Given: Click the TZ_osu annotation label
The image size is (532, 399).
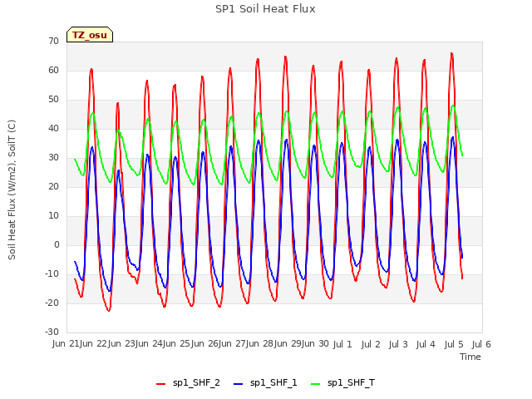Looking at the screenshot, I should point(90,35).
